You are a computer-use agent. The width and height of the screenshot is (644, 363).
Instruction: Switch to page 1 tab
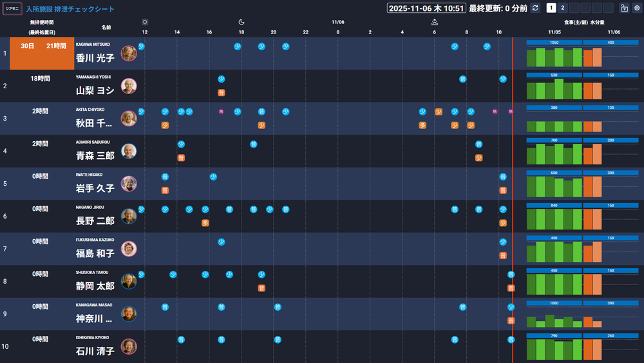pos(551,8)
